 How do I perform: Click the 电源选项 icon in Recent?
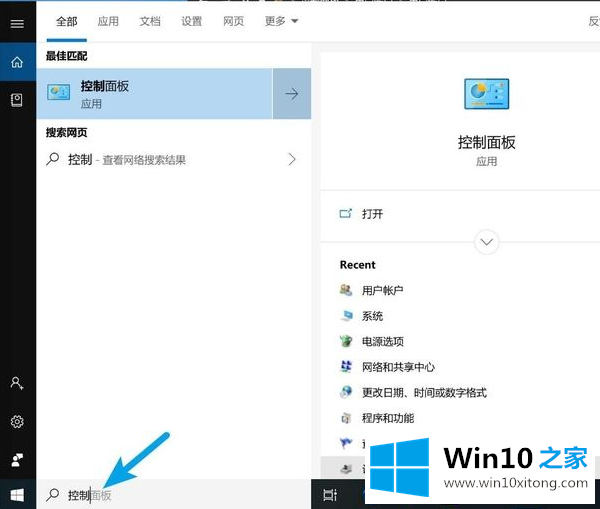pos(346,341)
